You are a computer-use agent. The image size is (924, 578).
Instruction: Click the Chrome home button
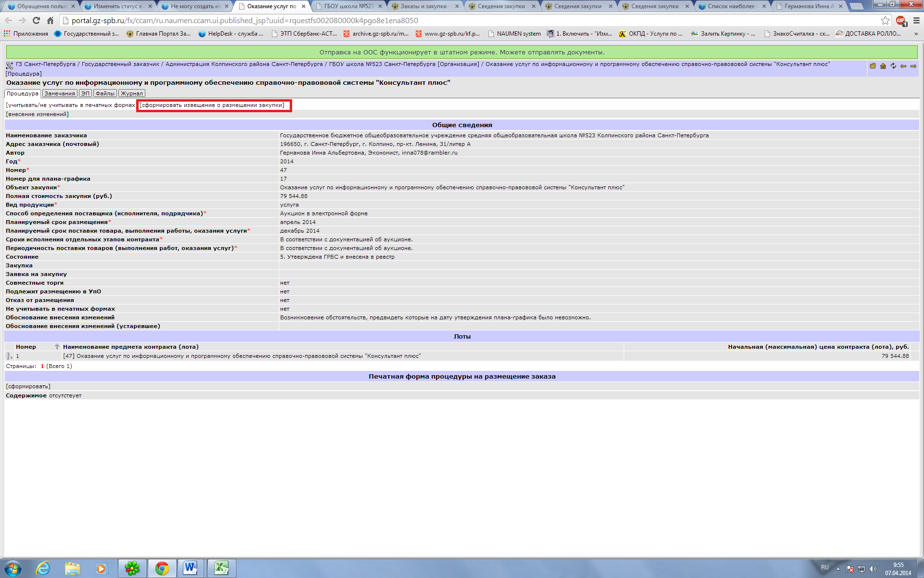(50, 20)
